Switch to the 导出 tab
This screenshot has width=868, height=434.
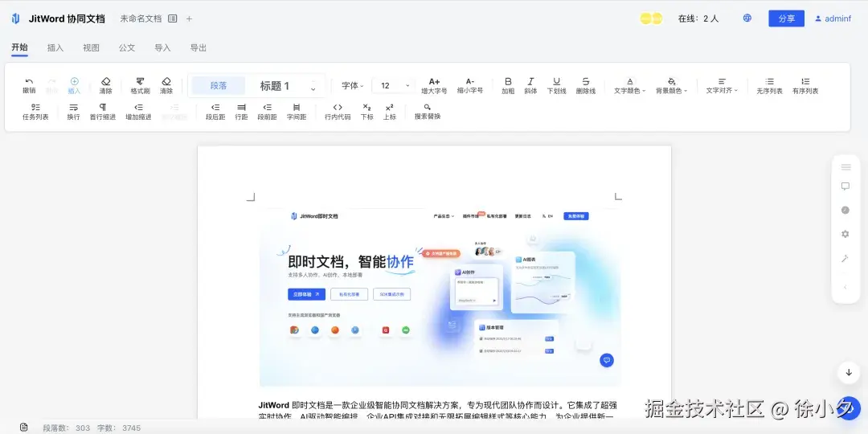pos(199,47)
